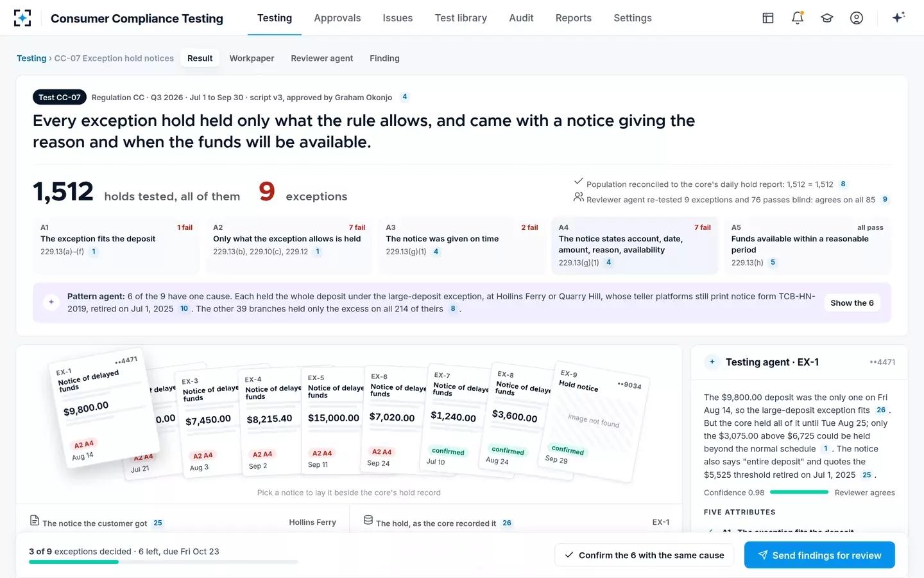Click the exceptions decided progress bar

[164, 562]
